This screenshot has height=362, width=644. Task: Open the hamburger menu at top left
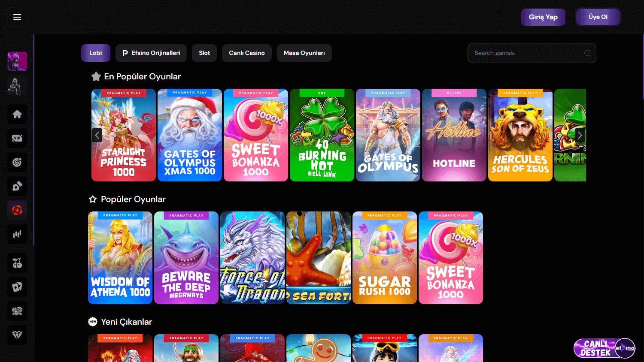tap(17, 17)
